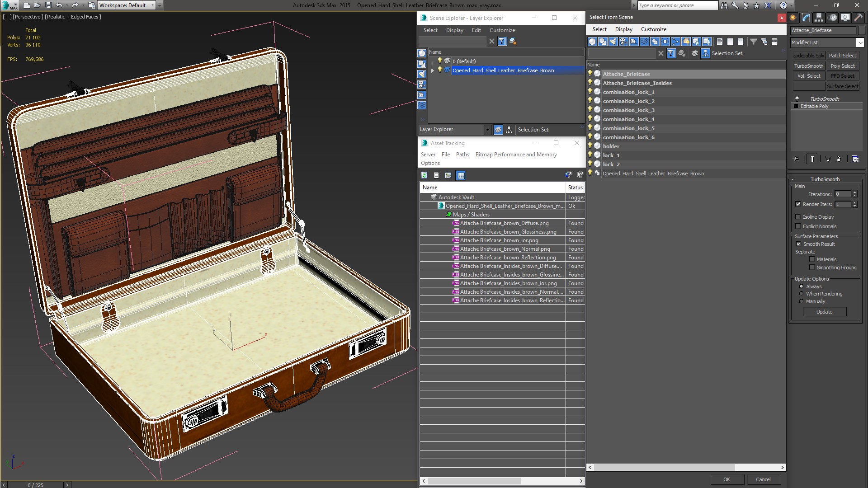Click Select Invert icon in Select From Scene
This screenshot has height=488, width=868.
click(x=741, y=42)
